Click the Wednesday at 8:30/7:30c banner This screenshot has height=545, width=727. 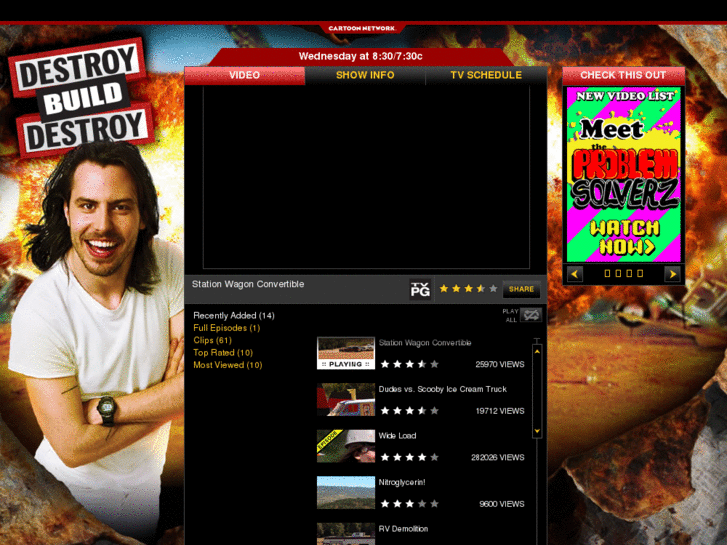361,57
